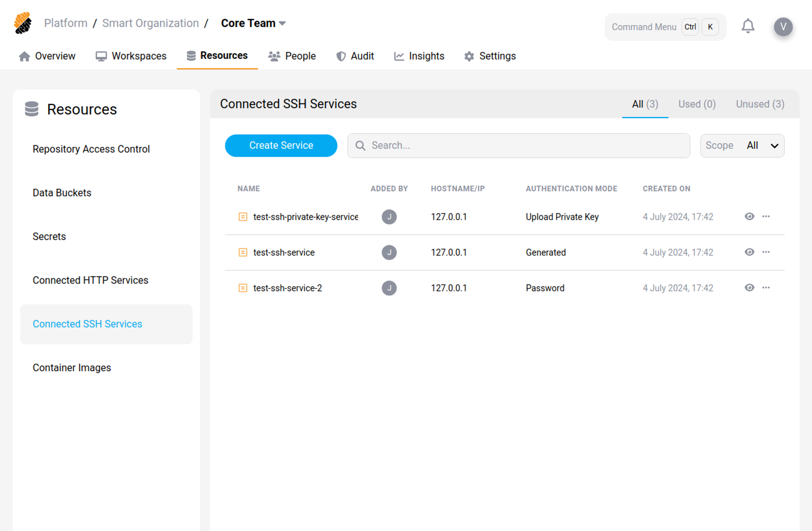Click J avatar in test-ssh-service row
Image resolution: width=812 pixels, height=531 pixels.
click(x=389, y=252)
